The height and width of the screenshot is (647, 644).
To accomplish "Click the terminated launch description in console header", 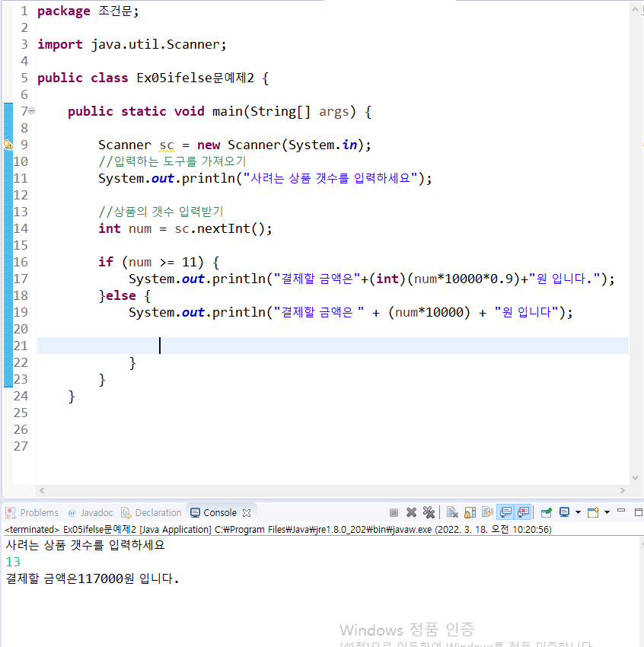I will pyautogui.click(x=278, y=530).
